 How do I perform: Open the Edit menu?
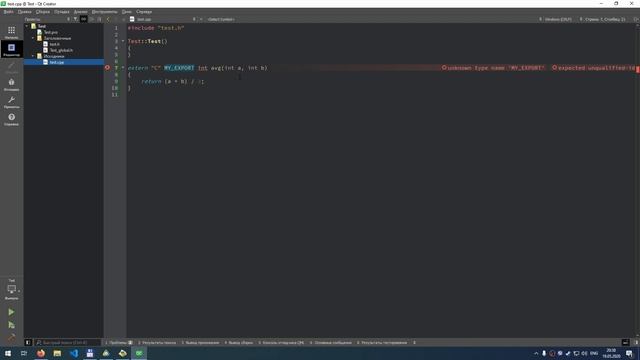(x=24, y=12)
